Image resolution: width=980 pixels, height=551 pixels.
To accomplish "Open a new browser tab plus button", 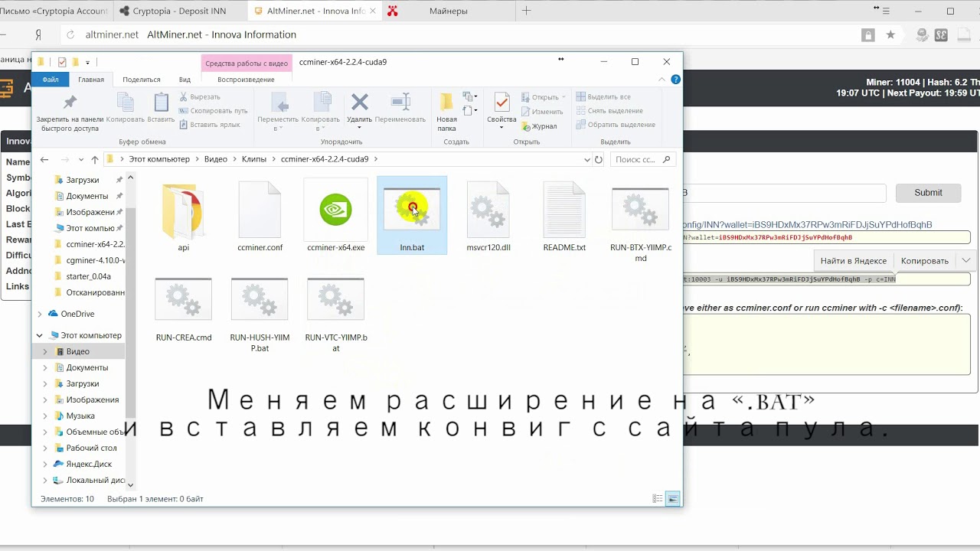I will pyautogui.click(x=526, y=11).
